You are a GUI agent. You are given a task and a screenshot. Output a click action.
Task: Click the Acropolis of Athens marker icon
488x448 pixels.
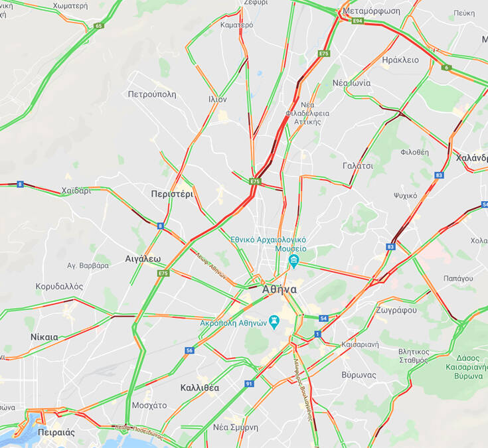pos(274,323)
